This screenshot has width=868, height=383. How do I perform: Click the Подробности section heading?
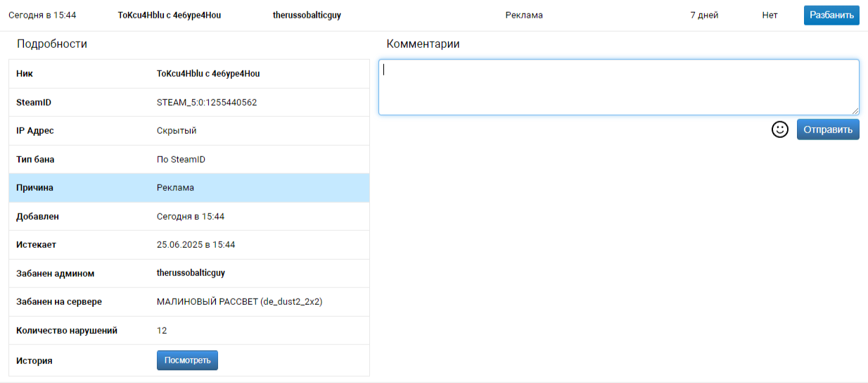click(x=52, y=44)
